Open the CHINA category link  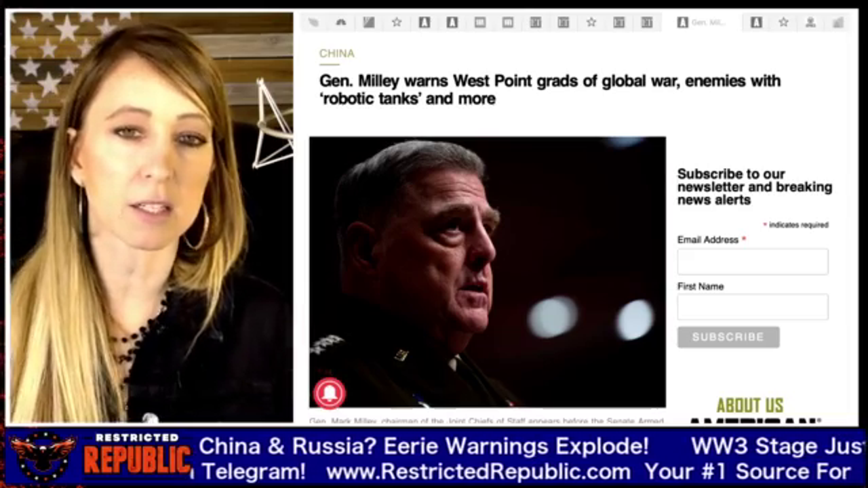[336, 54]
